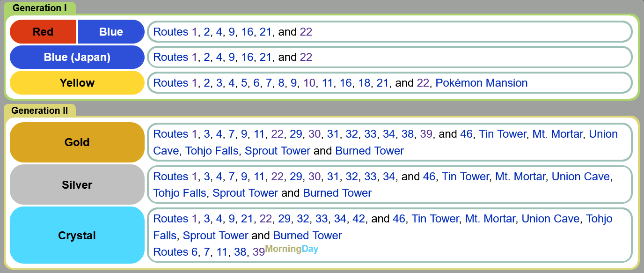Open Mt. Mortar link in Gold row
This screenshot has height=273, width=644.
(x=557, y=134)
